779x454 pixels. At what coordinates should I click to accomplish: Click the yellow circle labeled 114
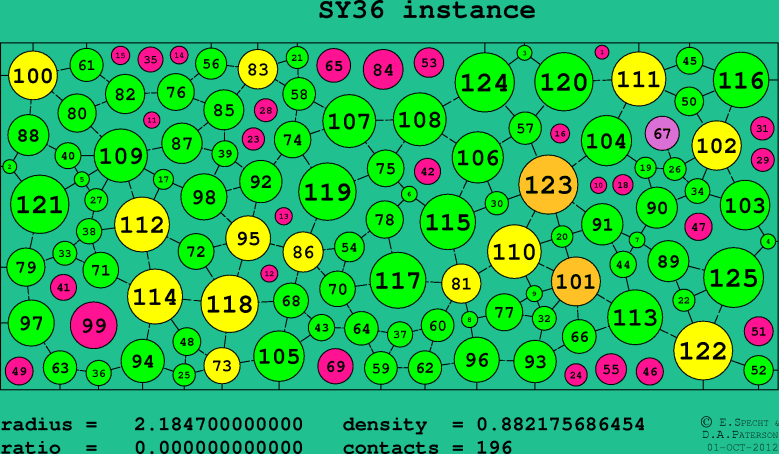(155, 297)
